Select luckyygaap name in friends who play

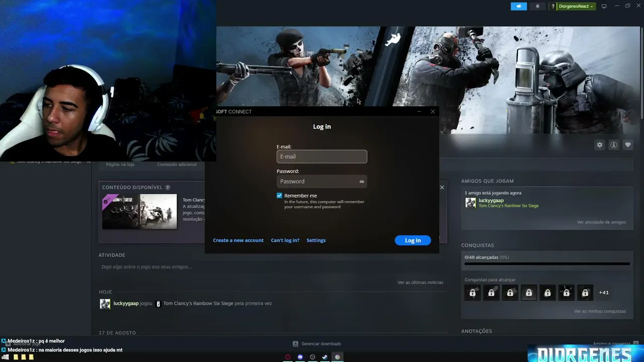coord(491,201)
